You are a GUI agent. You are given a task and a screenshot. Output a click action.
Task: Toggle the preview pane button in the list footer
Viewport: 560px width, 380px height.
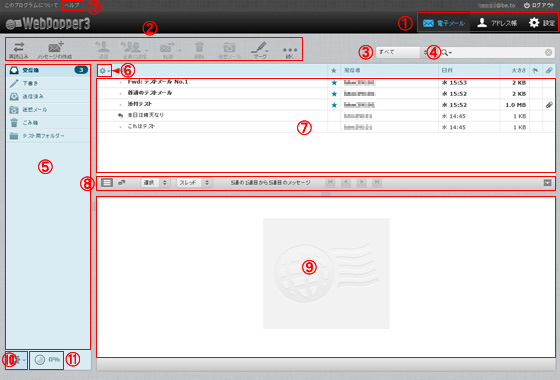click(x=548, y=182)
